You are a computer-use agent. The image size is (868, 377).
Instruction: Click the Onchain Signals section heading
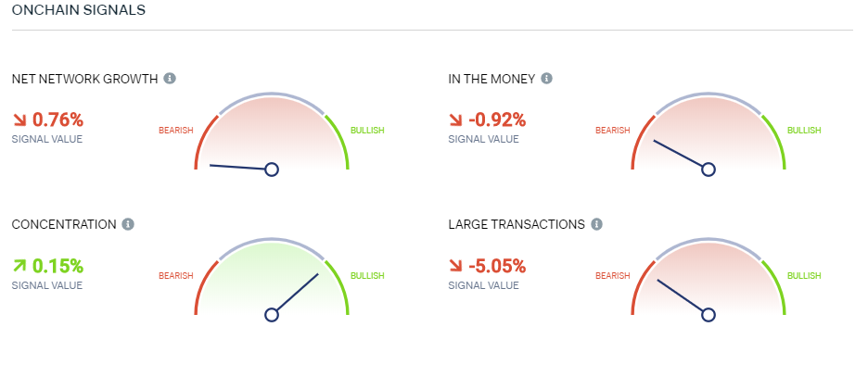click(79, 10)
